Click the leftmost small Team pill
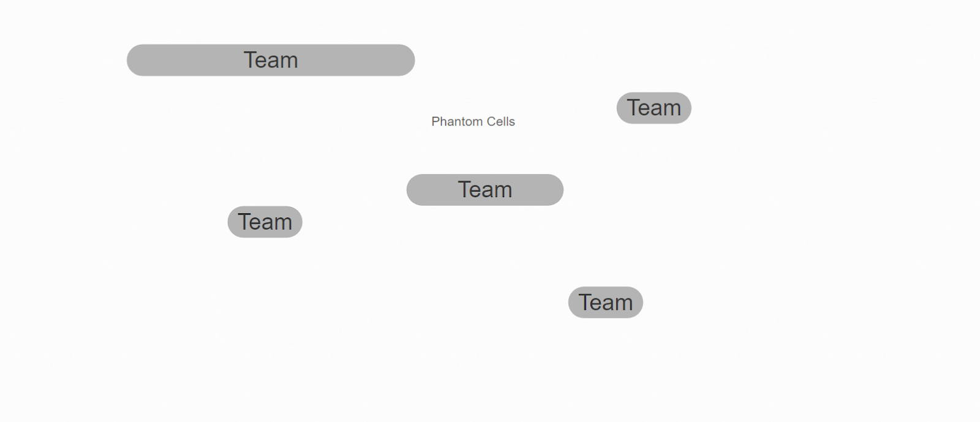This screenshot has width=980, height=422. (265, 222)
